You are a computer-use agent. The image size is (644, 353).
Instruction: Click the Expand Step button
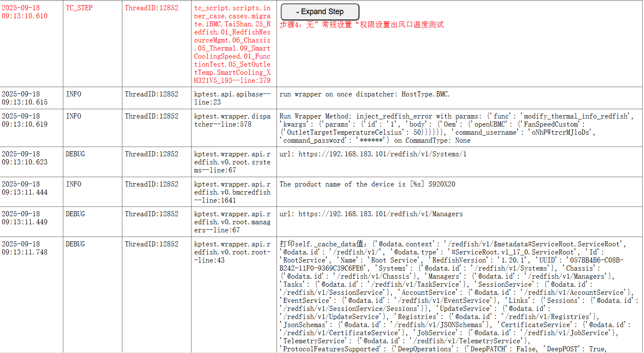click(320, 11)
